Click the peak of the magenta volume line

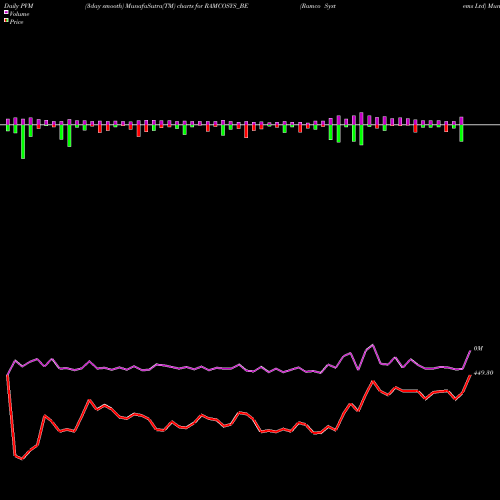pos(373,345)
